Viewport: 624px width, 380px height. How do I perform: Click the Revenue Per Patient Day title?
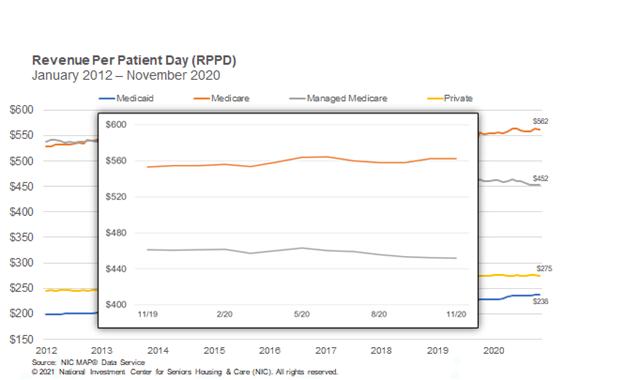point(134,60)
